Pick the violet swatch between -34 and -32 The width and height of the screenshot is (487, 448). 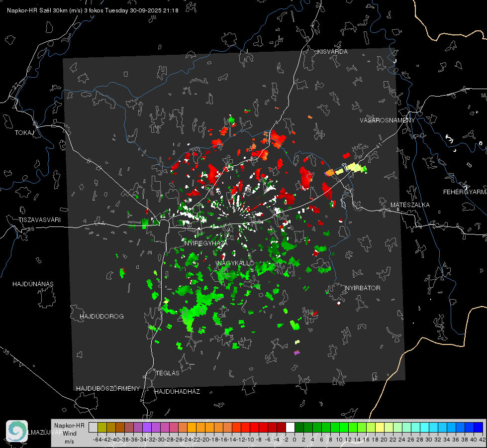147,427
